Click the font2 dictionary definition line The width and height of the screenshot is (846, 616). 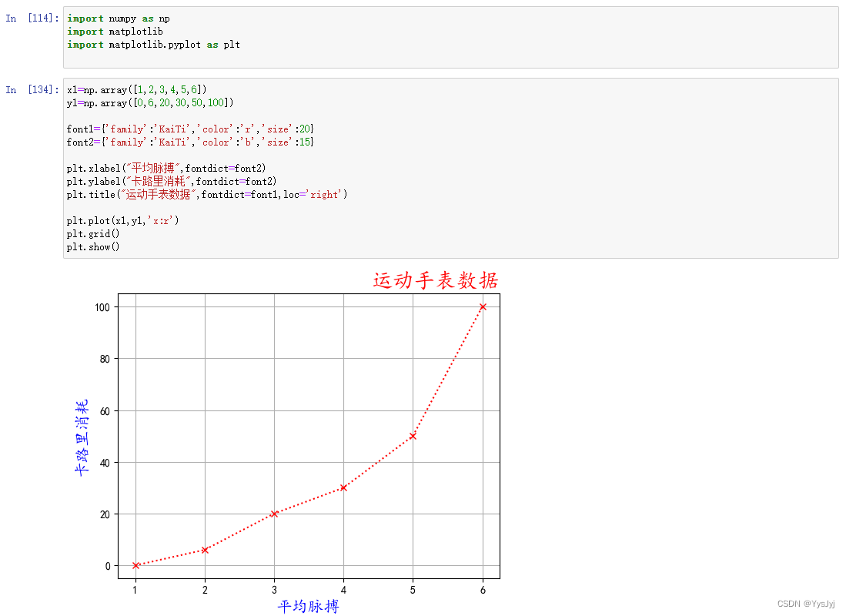point(190,142)
